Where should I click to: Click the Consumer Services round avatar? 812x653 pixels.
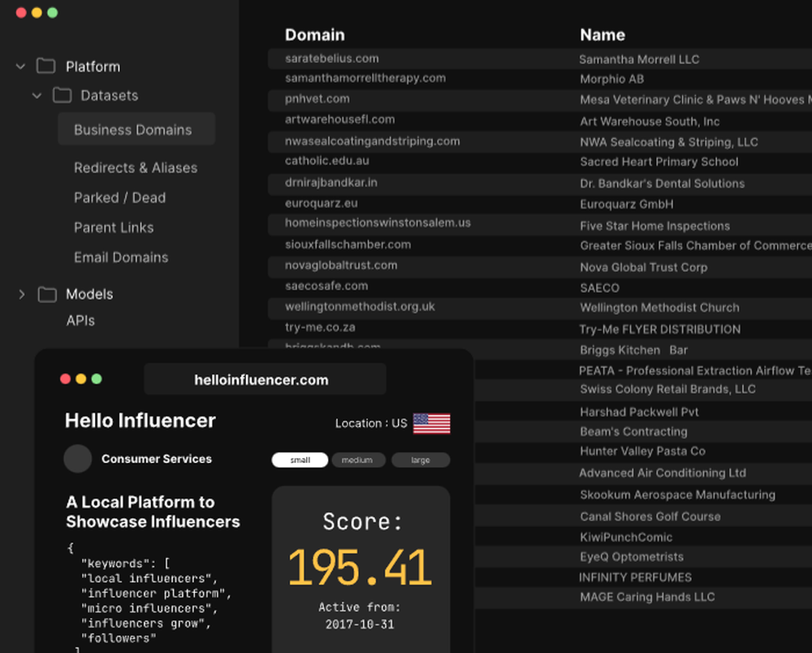(x=78, y=458)
